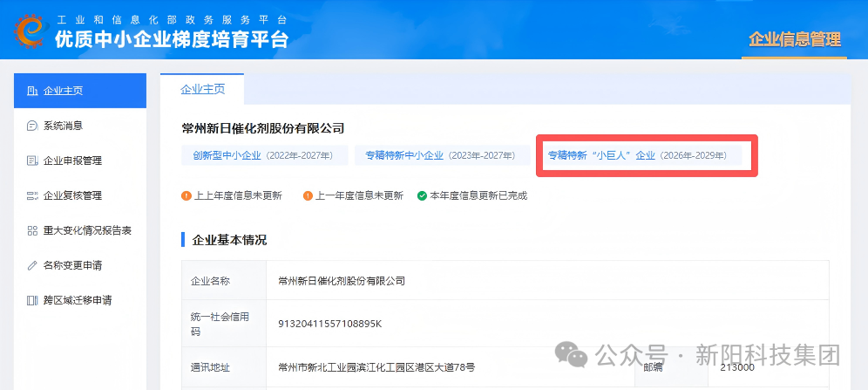
Task: Go to 企业申报管理 in sidebar
Action: [80, 161]
